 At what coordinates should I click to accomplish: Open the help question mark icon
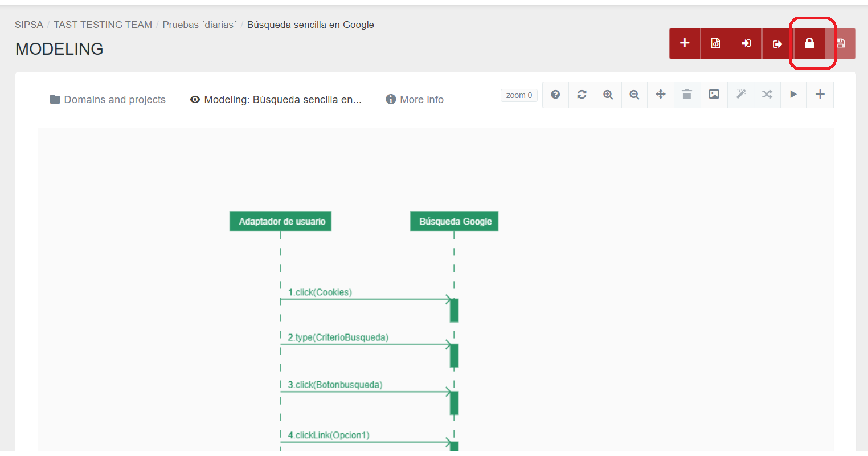click(x=555, y=95)
